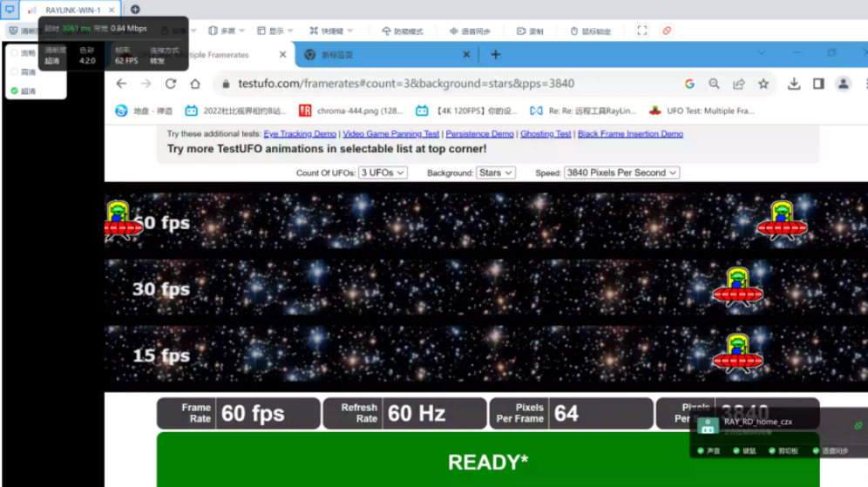Open the Black Frame Insertion Demo link
Image resolution: width=868 pixels, height=487 pixels.
coord(630,134)
